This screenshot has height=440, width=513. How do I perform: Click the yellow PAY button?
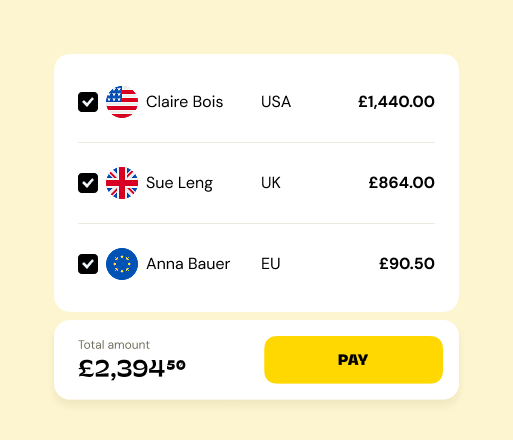pyautogui.click(x=353, y=360)
